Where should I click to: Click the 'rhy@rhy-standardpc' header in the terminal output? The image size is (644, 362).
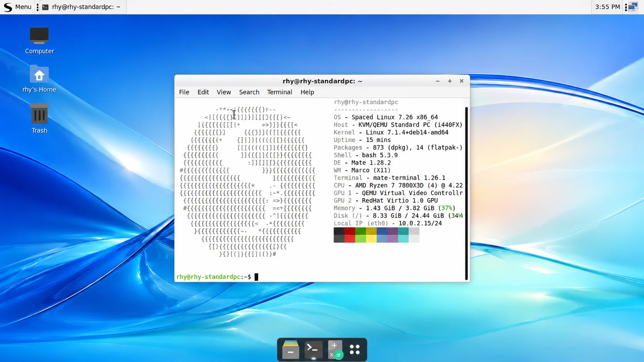coord(366,102)
